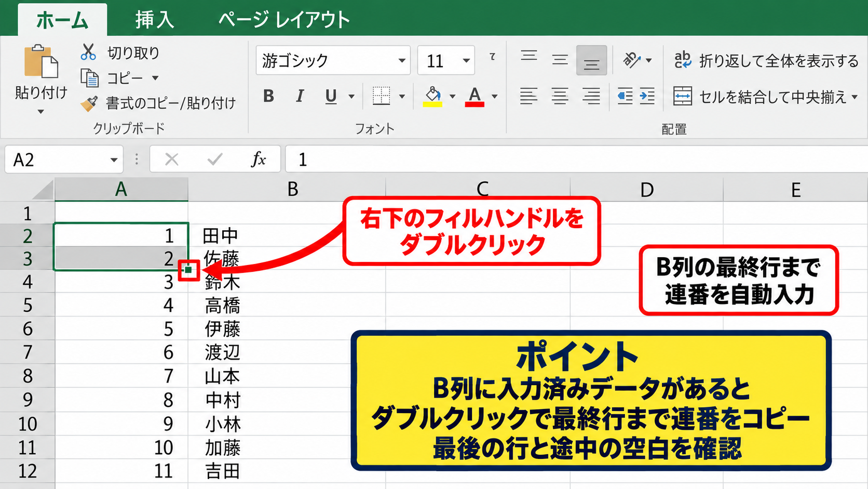
Task: Click cell with value 10
Action: coord(121,447)
